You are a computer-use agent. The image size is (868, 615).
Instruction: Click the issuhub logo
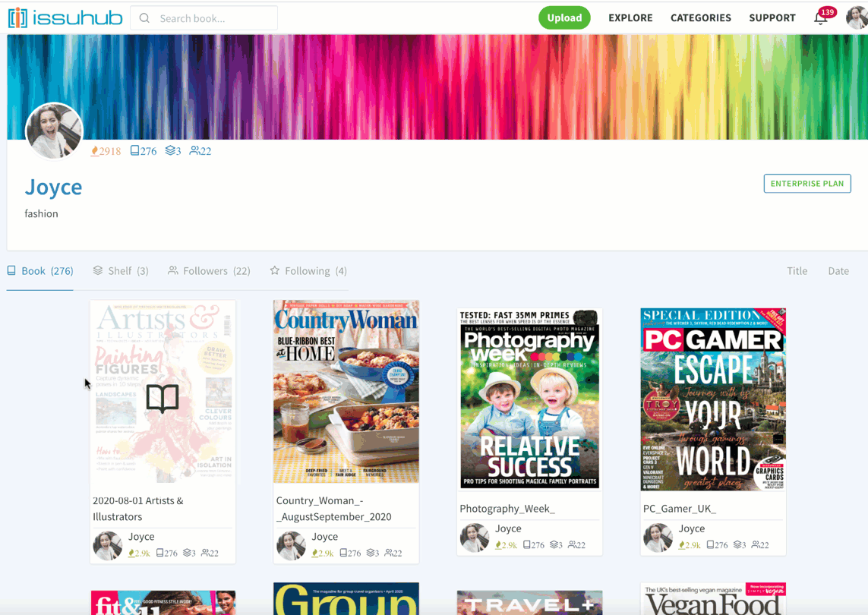click(65, 17)
